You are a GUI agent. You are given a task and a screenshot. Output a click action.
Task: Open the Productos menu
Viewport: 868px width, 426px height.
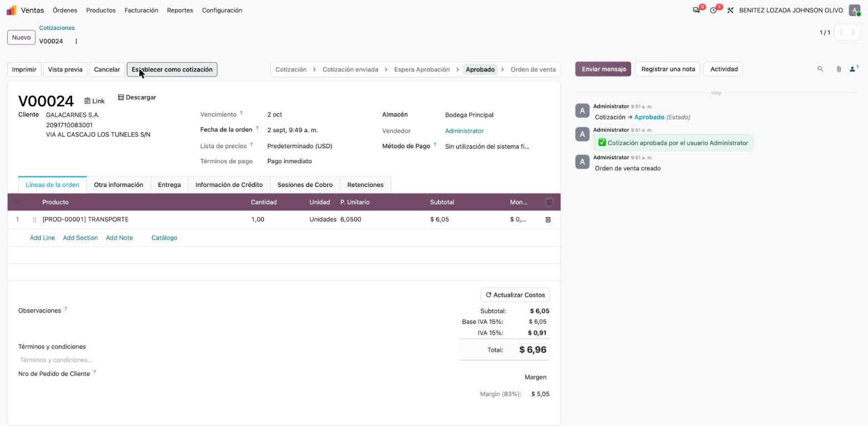(101, 11)
